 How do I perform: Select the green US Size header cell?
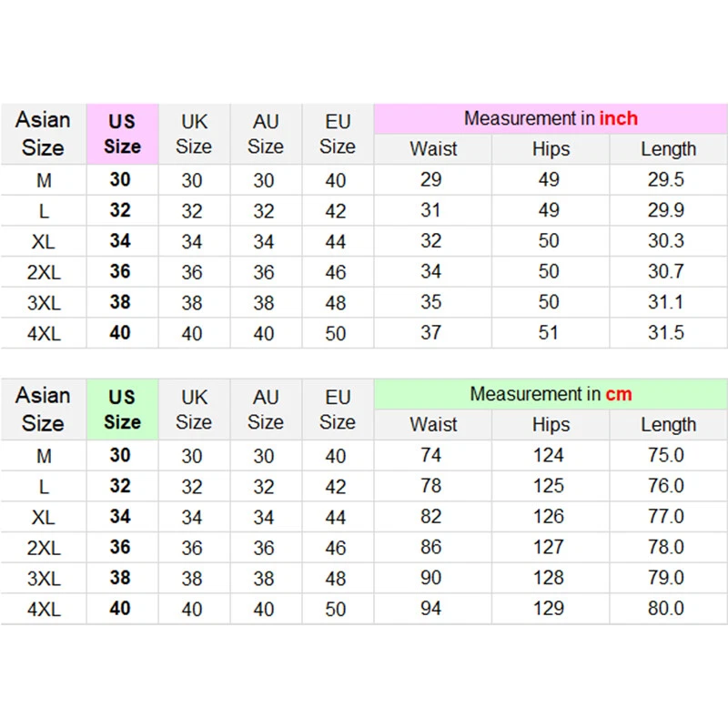(x=122, y=409)
